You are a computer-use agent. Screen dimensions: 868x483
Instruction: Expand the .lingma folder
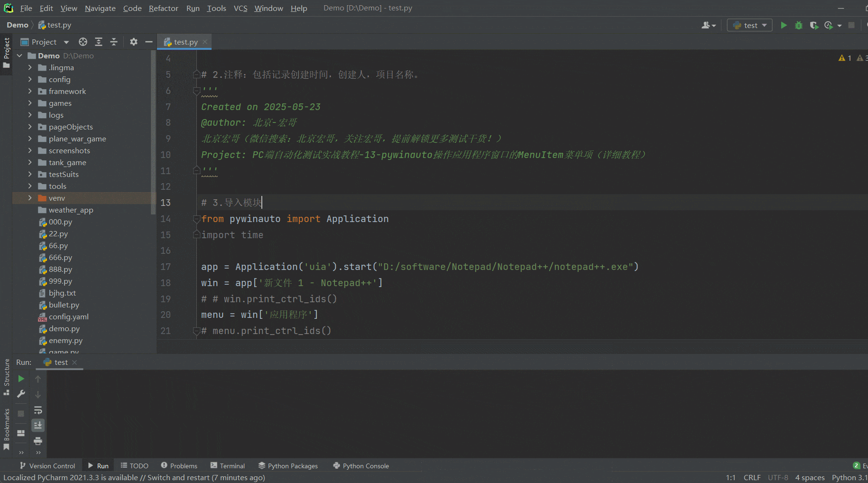tap(30, 67)
